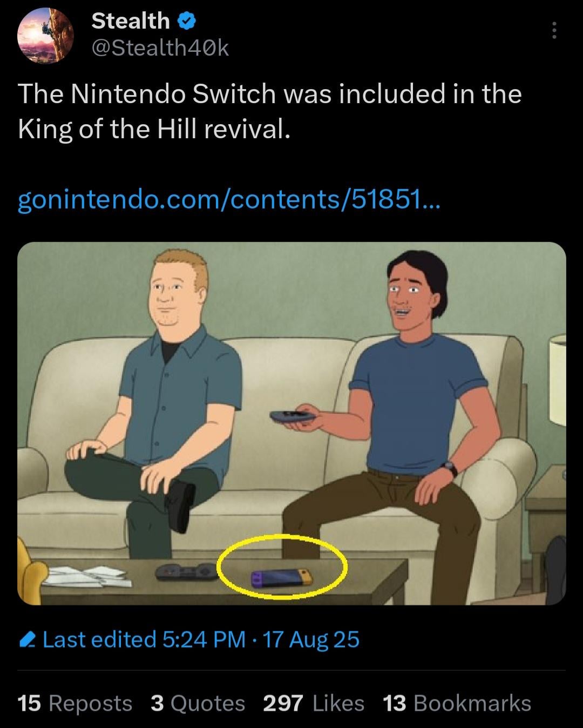Image resolution: width=583 pixels, height=728 pixels.
Task: Open the gonintendo.com article link
Action: coord(229,201)
